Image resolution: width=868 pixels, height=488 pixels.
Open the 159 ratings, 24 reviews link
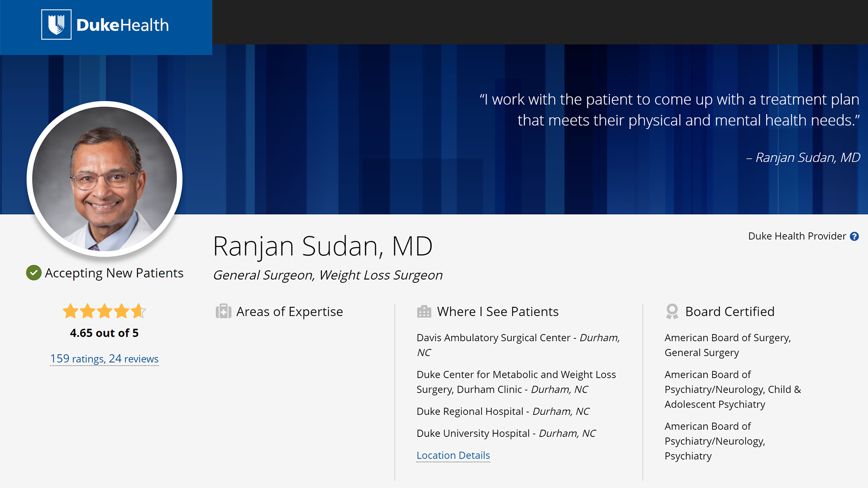(104, 359)
